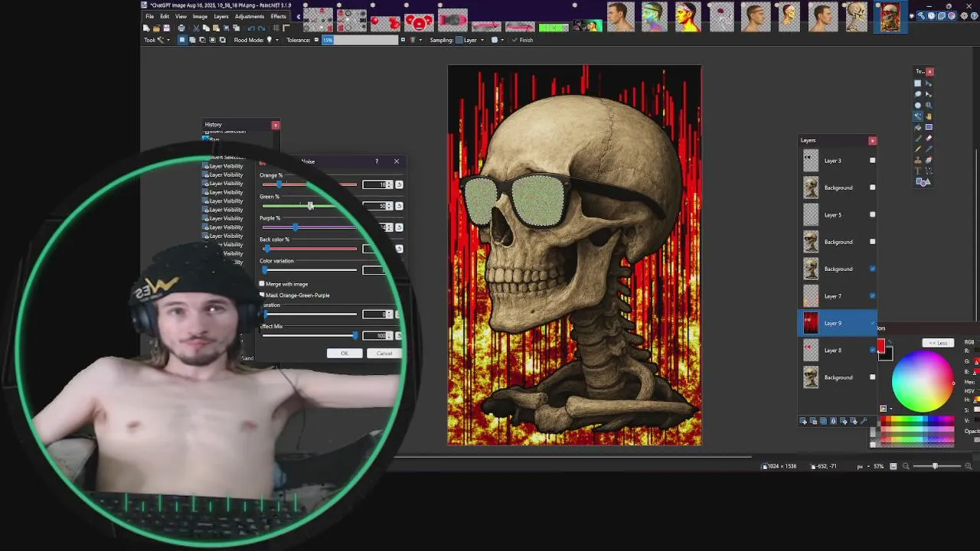Open the palette menu dropdown arrow
The height and width of the screenshot is (551, 980).
[891, 409]
